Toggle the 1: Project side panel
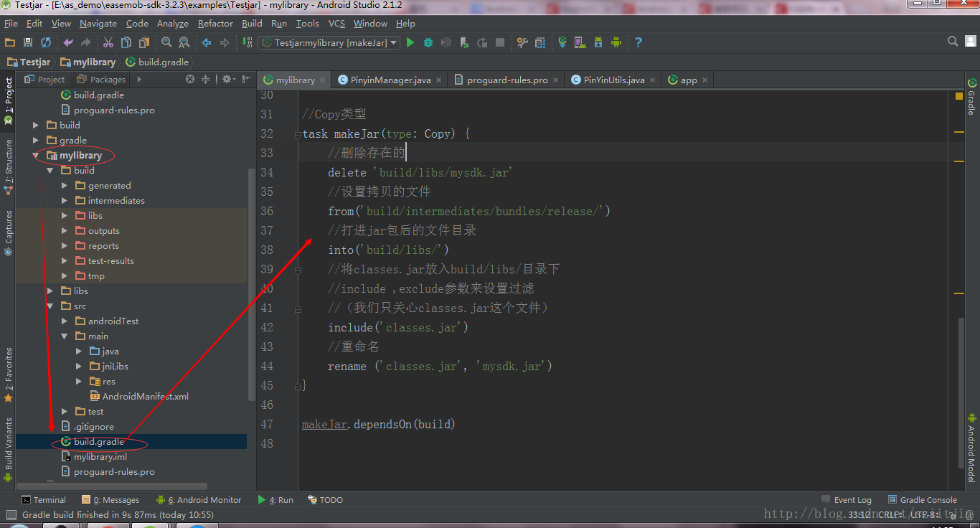 point(9,101)
